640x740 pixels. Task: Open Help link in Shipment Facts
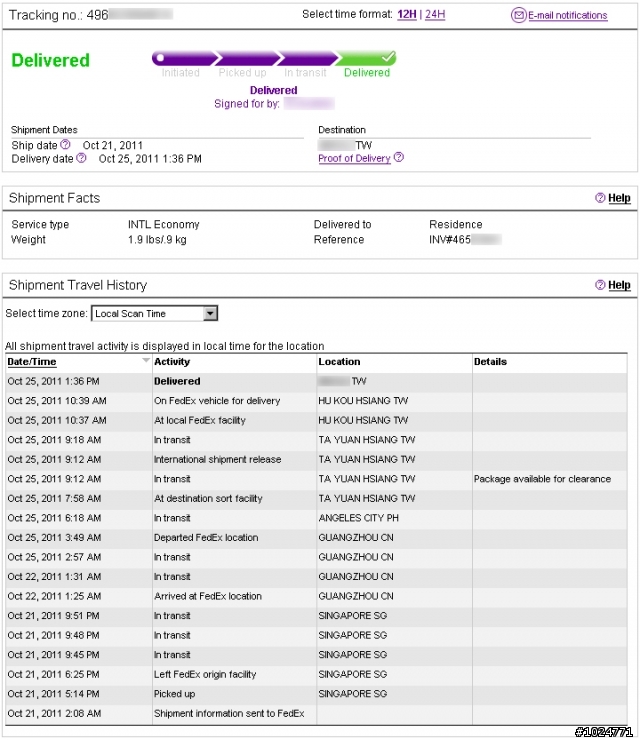coord(619,198)
